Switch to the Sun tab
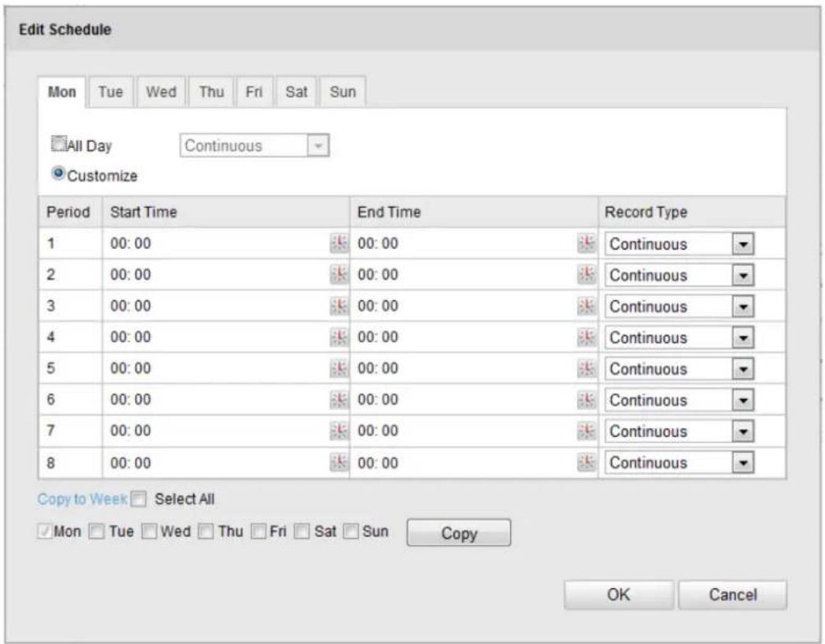This screenshot has width=825, height=644. 342,92
